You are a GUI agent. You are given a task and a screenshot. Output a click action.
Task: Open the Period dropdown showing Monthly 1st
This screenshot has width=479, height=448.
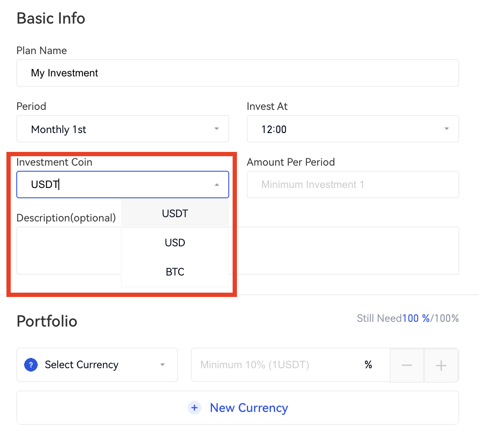click(122, 129)
